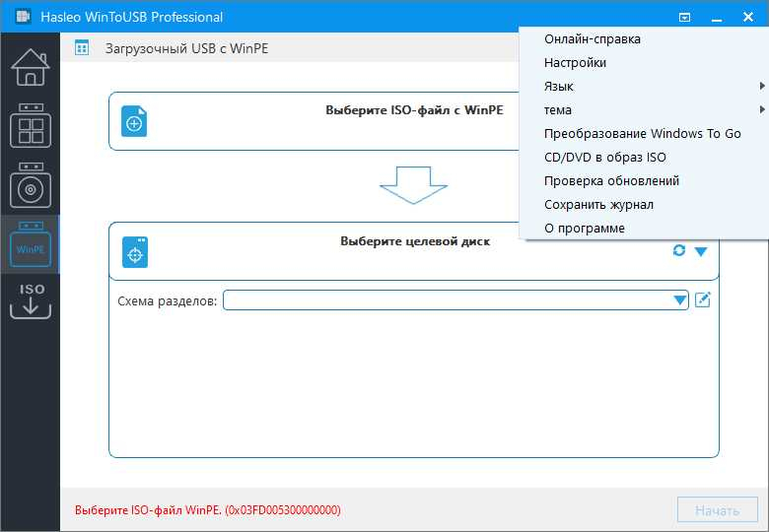Click the edit partition scheme icon
769x532 pixels.
(703, 299)
